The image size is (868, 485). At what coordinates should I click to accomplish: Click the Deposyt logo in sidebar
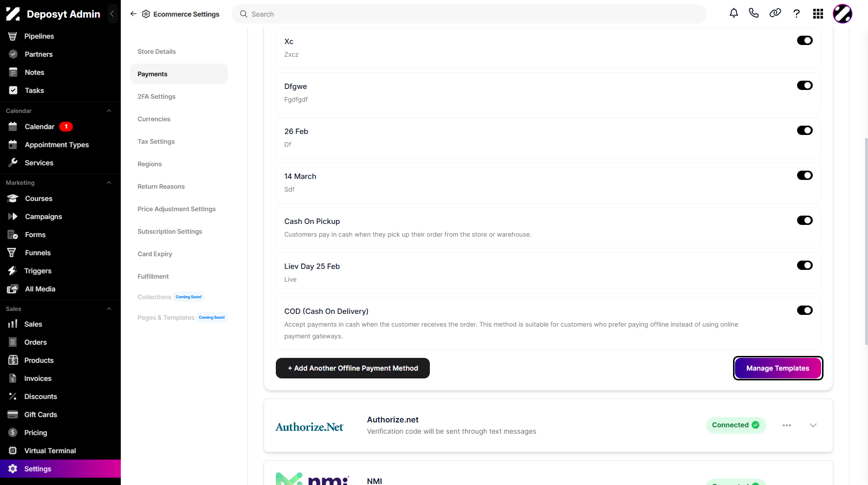pyautogui.click(x=13, y=14)
